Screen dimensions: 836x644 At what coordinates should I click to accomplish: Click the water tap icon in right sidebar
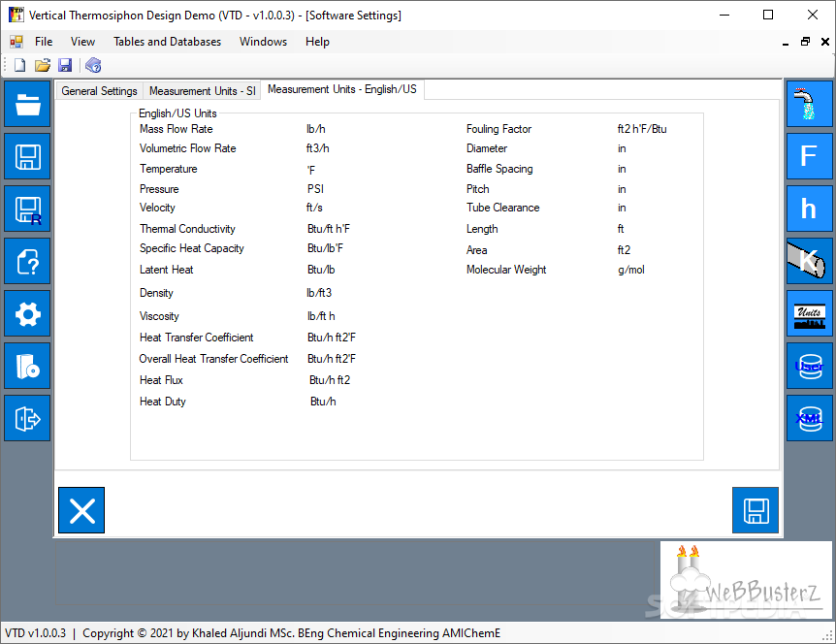(810, 104)
